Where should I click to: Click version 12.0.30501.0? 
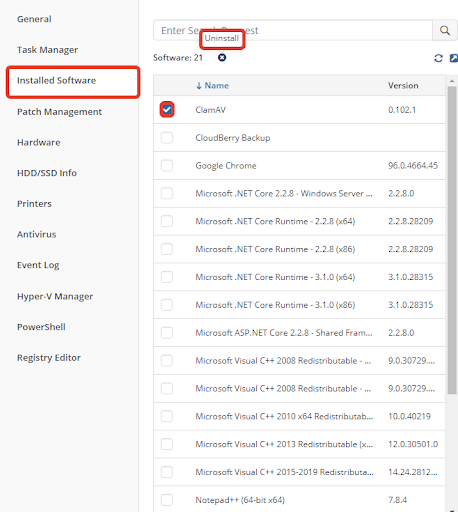[413, 444]
